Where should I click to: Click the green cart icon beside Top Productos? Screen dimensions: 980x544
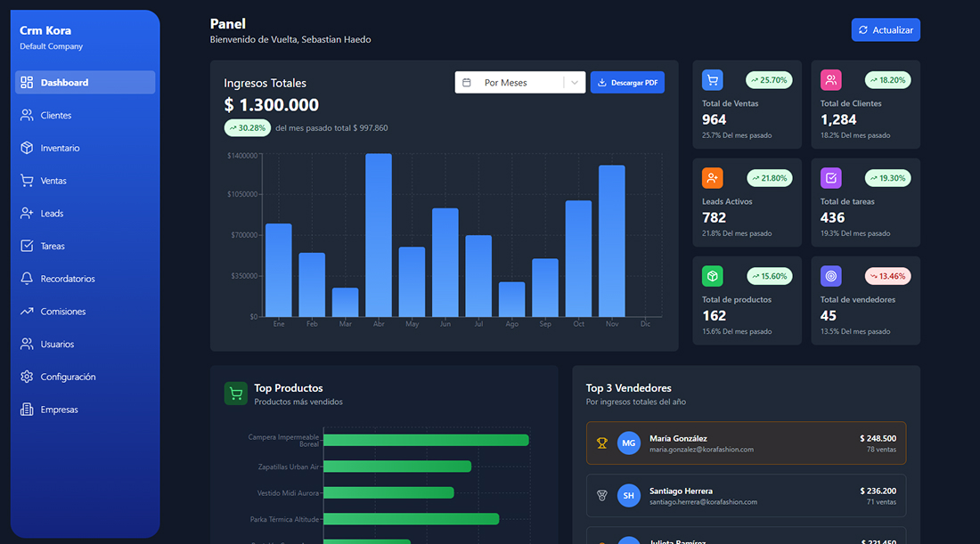click(x=235, y=394)
